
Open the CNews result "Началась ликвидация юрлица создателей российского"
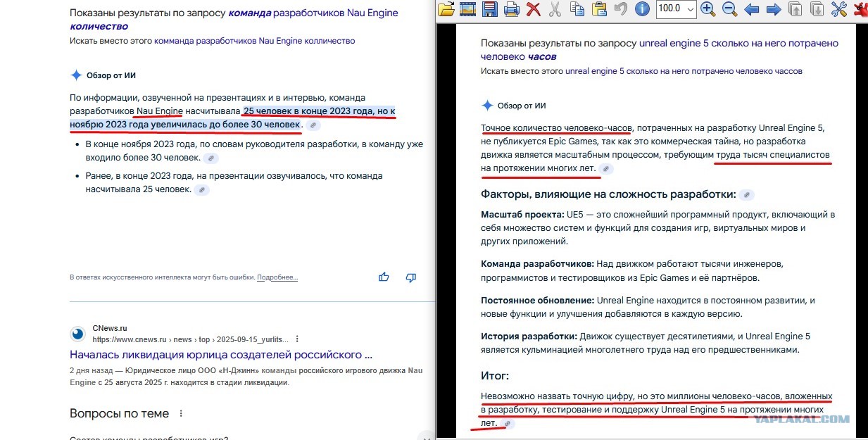221,355
